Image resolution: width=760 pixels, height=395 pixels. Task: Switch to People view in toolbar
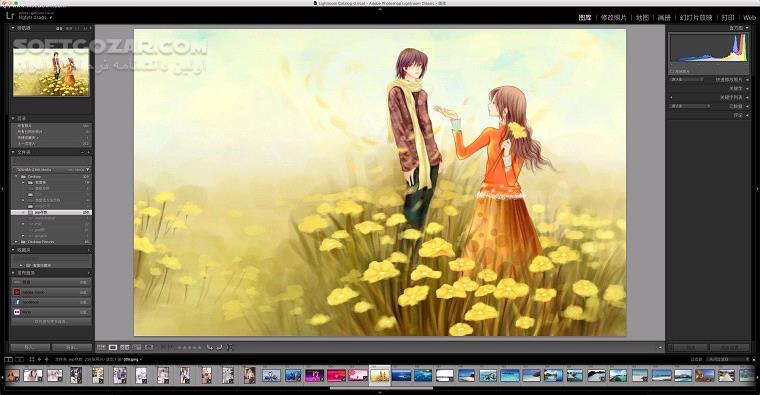point(149,348)
